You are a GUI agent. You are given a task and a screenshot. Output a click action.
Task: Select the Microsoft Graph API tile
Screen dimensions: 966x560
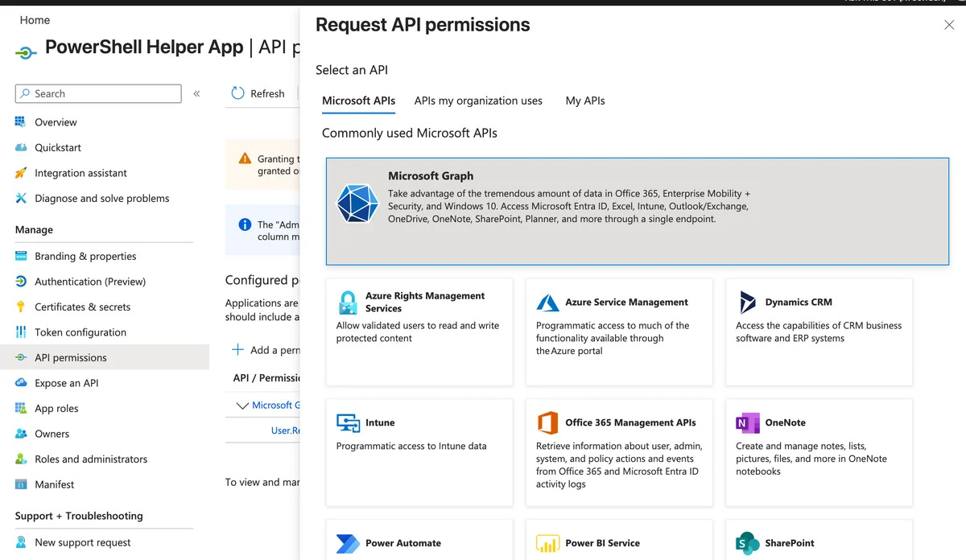[x=637, y=211]
